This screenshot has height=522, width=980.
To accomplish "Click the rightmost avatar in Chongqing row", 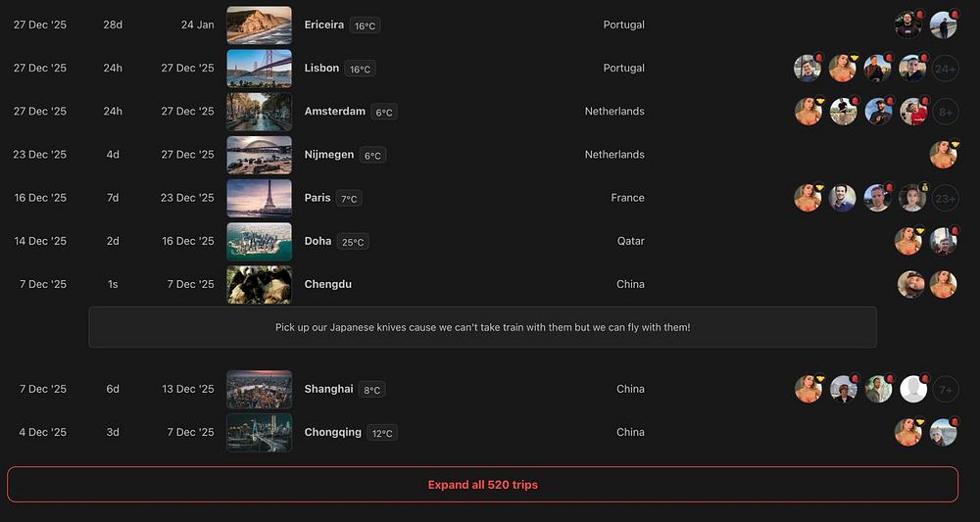I will pos(943,432).
